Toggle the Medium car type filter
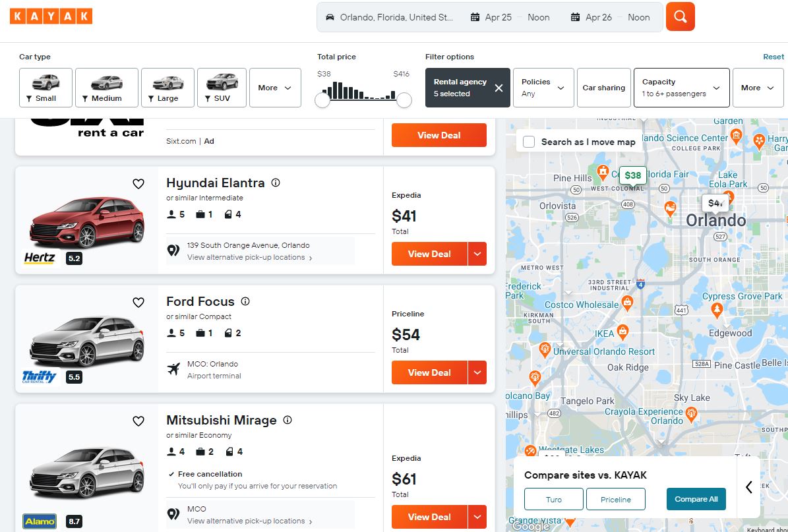788x532 pixels. coord(107,88)
